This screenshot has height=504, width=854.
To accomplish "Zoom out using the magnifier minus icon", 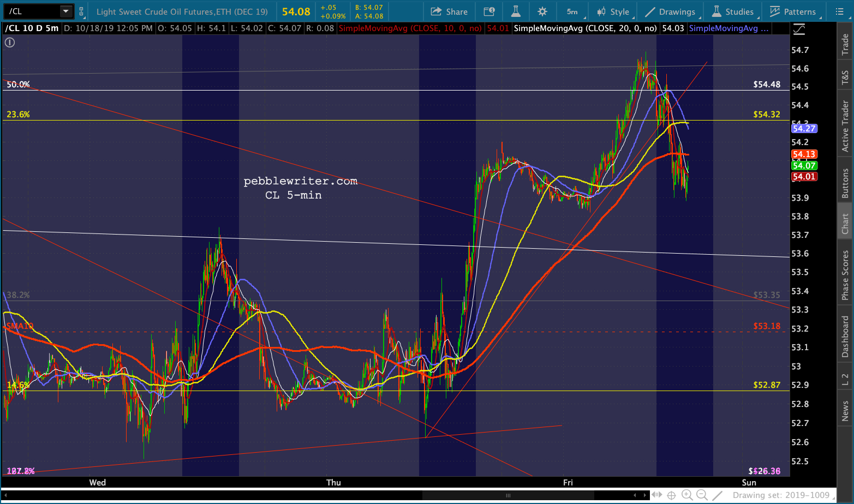I will 702,495.
